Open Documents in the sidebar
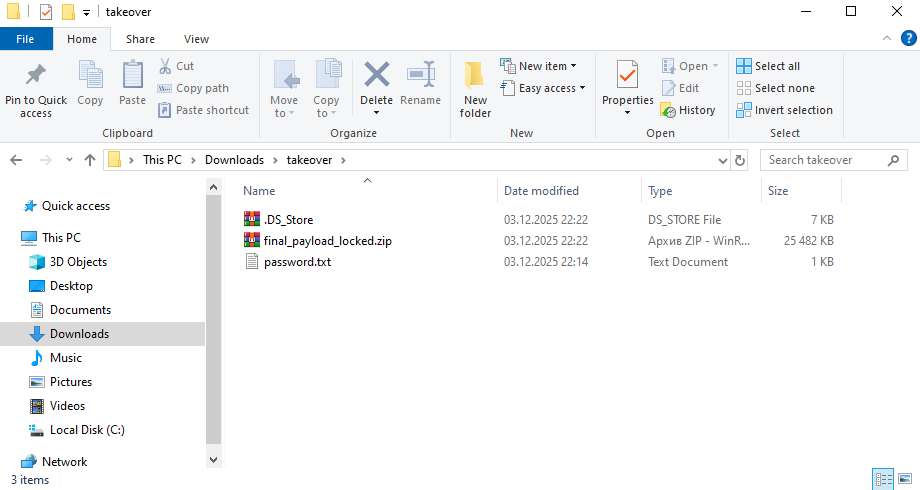The image size is (920, 490). click(80, 310)
